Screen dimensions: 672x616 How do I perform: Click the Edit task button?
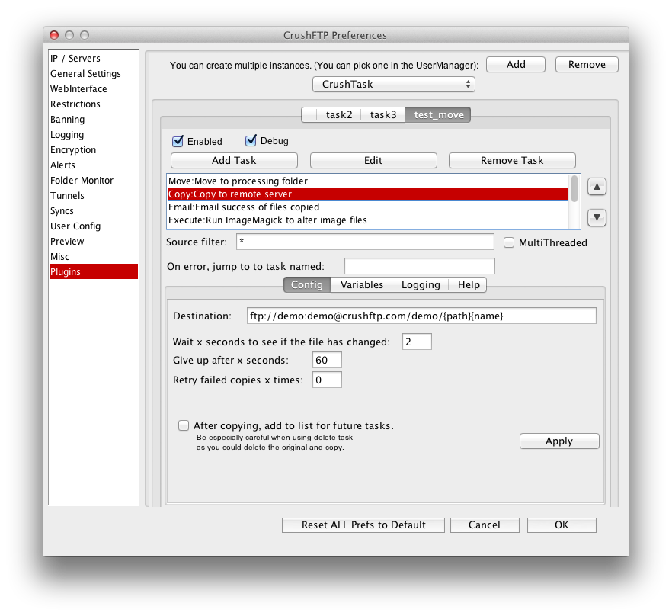tap(373, 160)
